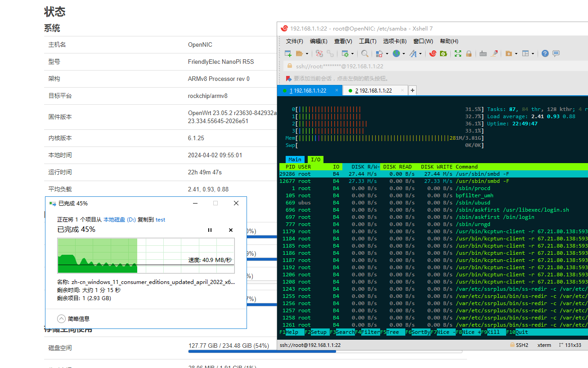The height and width of the screenshot is (368, 588).
Task: Select the htop Main tab
Action: pyautogui.click(x=295, y=160)
